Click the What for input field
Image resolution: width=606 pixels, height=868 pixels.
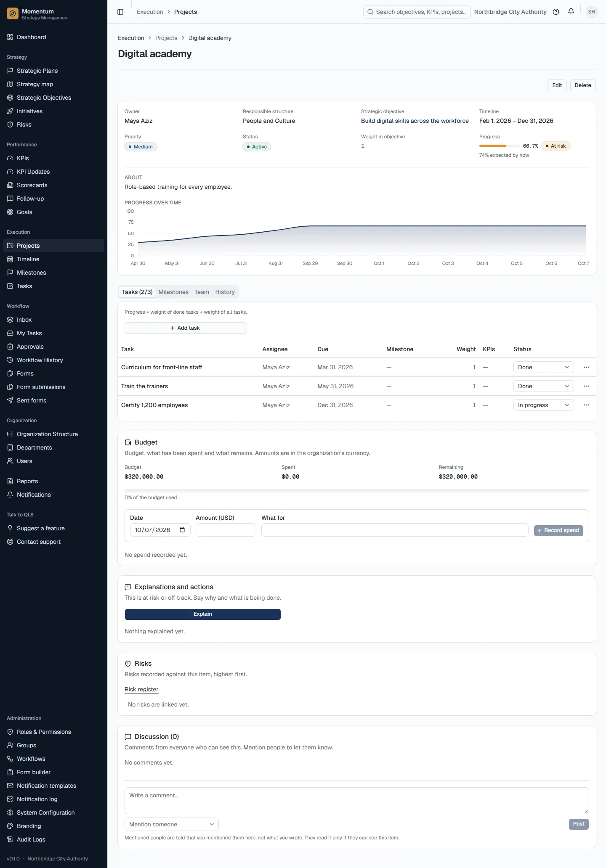395,530
